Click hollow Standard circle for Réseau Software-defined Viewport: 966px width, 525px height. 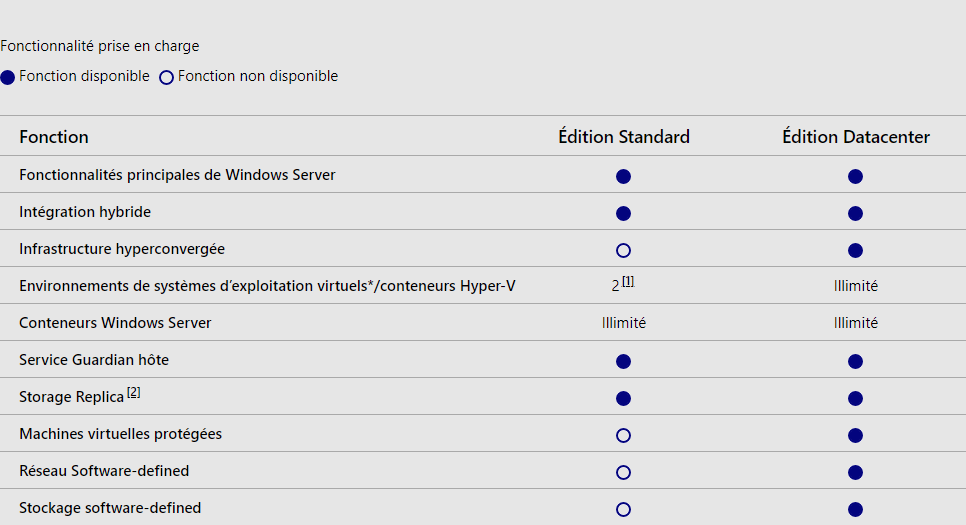(x=623, y=472)
